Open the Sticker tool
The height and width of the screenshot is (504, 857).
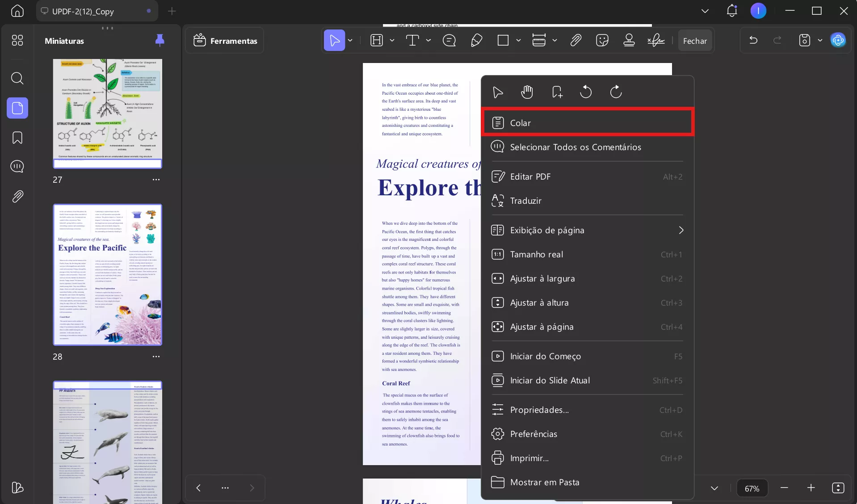(602, 40)
